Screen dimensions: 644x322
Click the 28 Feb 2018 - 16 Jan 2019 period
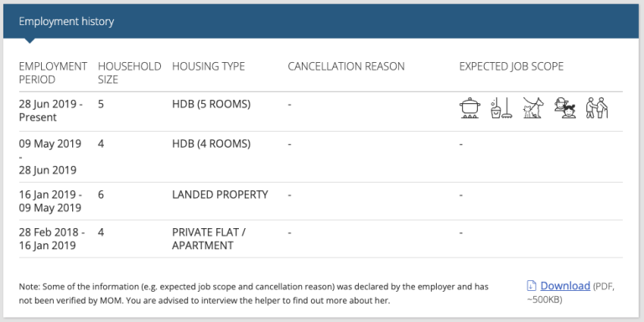(x=52, y=239)
